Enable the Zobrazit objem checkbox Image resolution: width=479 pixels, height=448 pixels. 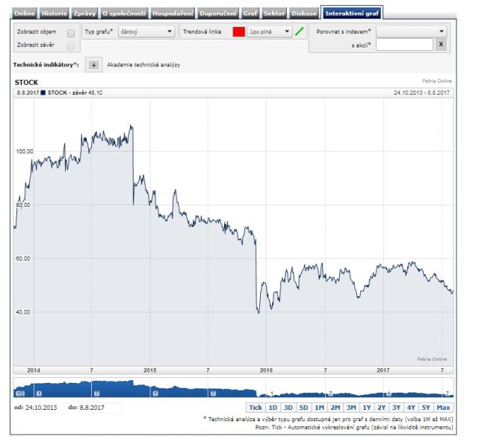[x=71, y=33]
